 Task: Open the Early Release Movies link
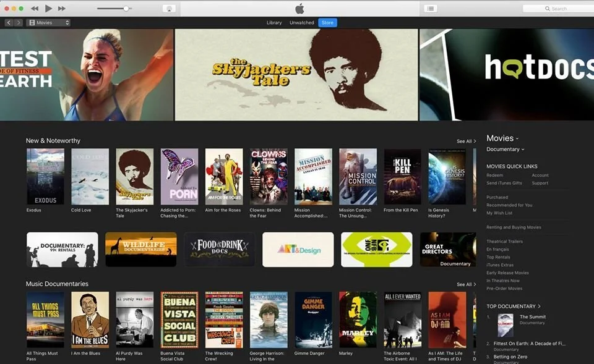coord(507,273)
